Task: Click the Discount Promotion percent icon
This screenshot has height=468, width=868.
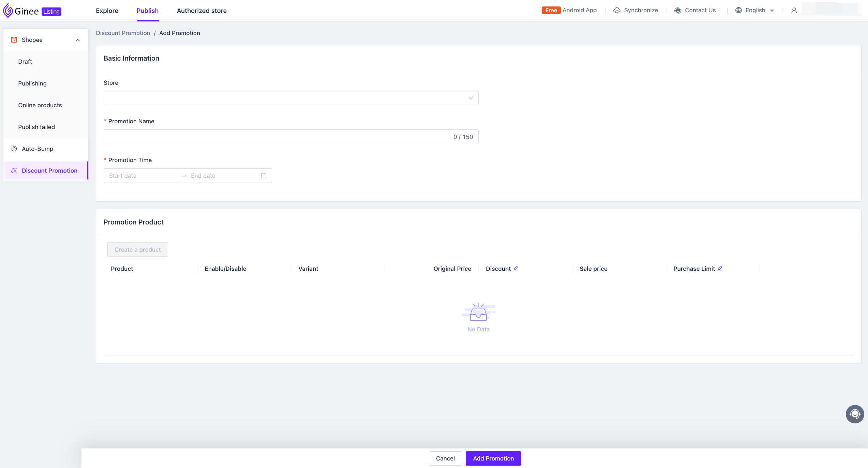Action: [x=14, y=171]
